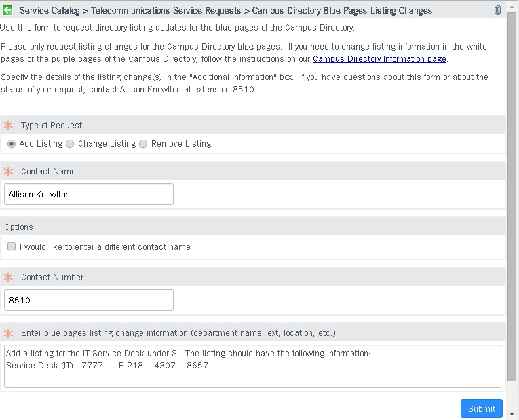Click the paperclip attachment icon
Viewport: 519px width, 420px height.
497,10
